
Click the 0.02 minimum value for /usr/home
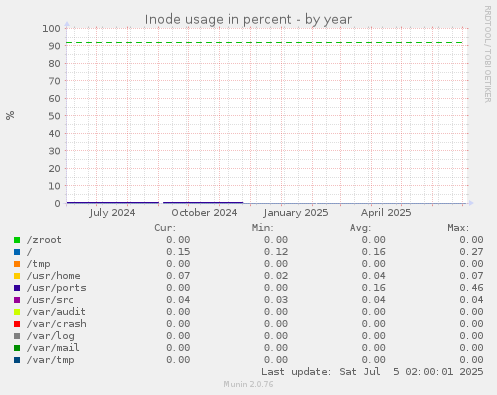point(276,276)
